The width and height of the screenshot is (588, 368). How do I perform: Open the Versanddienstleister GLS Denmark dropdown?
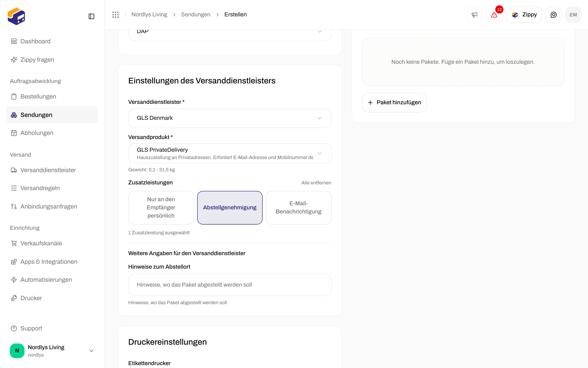230,118
